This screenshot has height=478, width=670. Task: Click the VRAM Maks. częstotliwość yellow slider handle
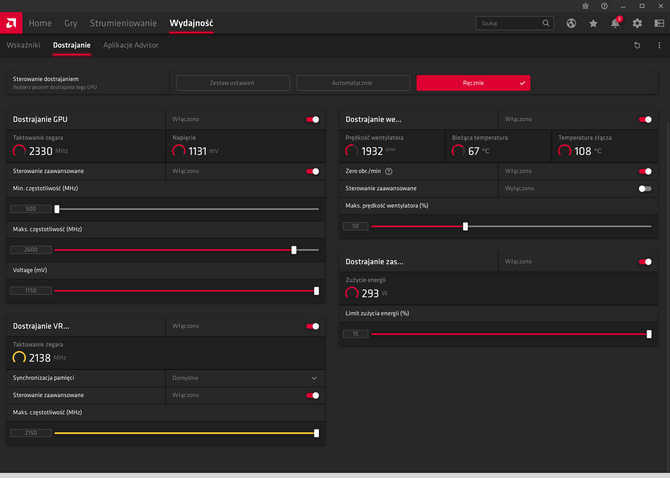[317, 433]
